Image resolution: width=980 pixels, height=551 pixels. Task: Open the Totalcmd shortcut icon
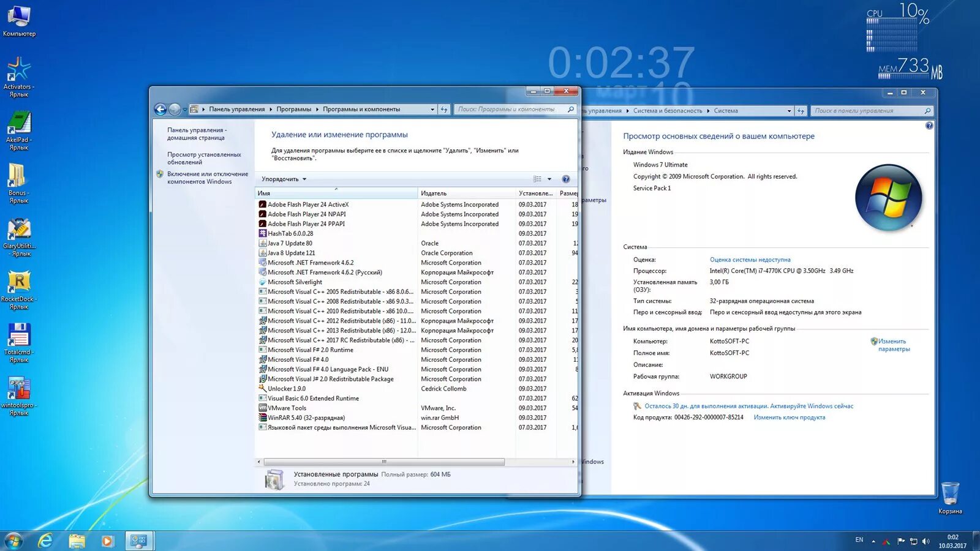click(x=19, y=343)
